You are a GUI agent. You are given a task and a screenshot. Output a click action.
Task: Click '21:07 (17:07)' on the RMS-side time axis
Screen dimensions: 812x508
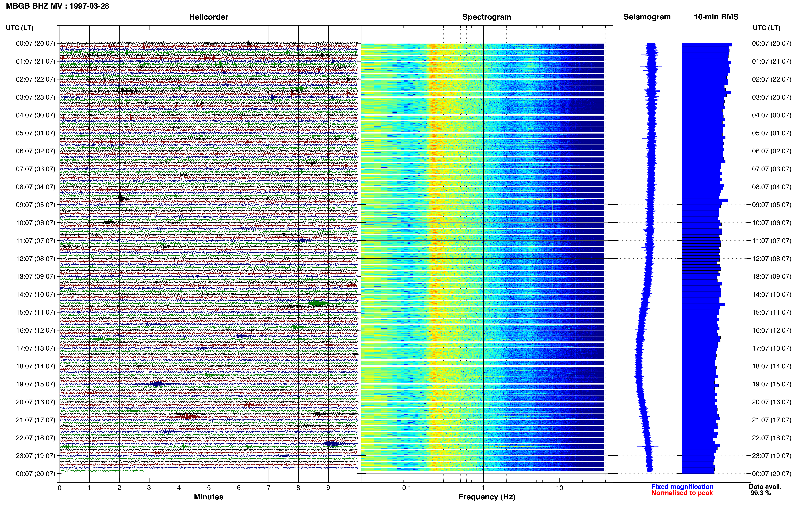coord(772,420)
